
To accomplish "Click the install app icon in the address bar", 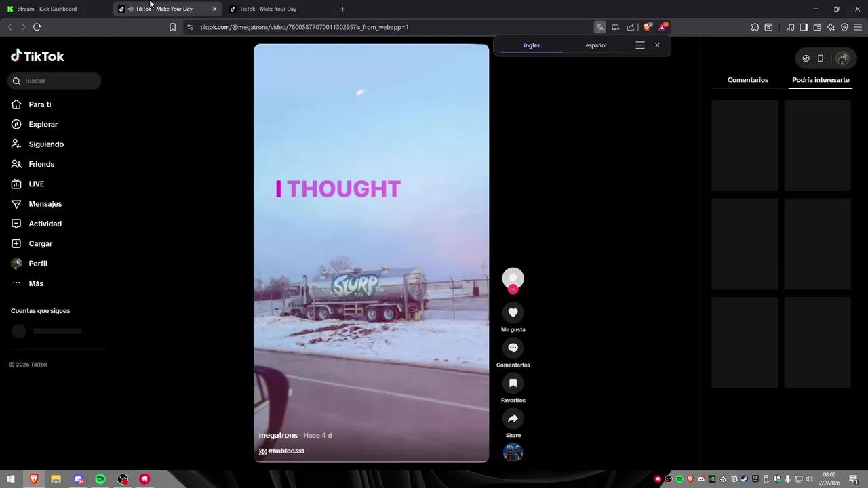I will pyautogui.click(x=615, y=27).
